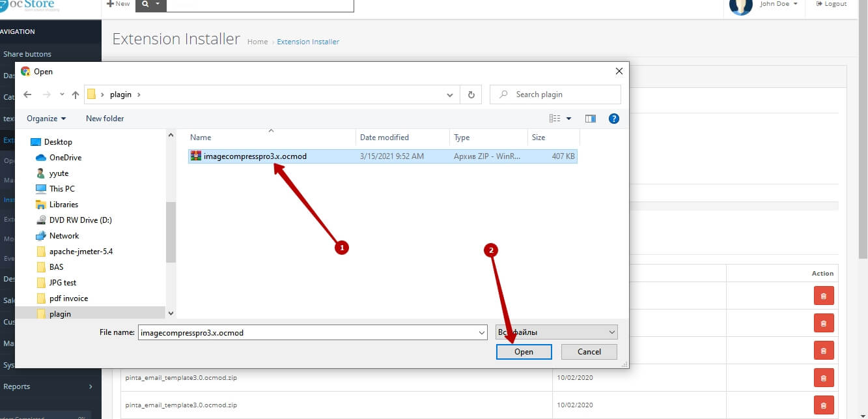Screen dimensions: 868x419
Task: Sort files by Date modified column
Action: coord(384,137)
